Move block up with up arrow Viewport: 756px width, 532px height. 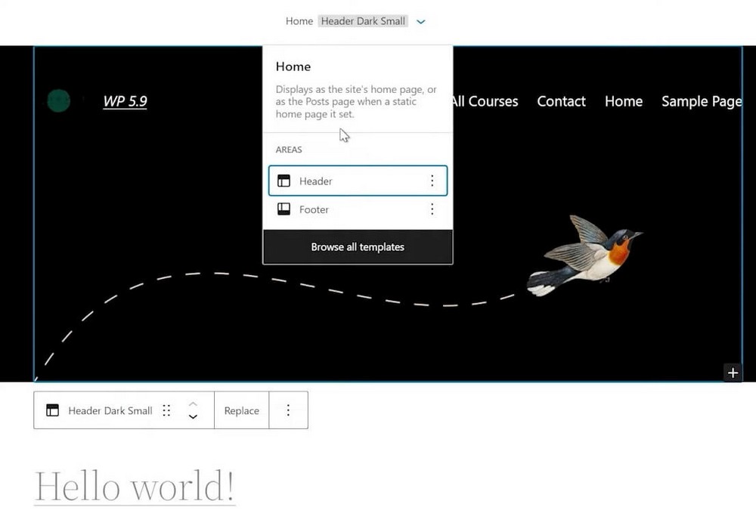pyautogui.click(x=193, y=404)
